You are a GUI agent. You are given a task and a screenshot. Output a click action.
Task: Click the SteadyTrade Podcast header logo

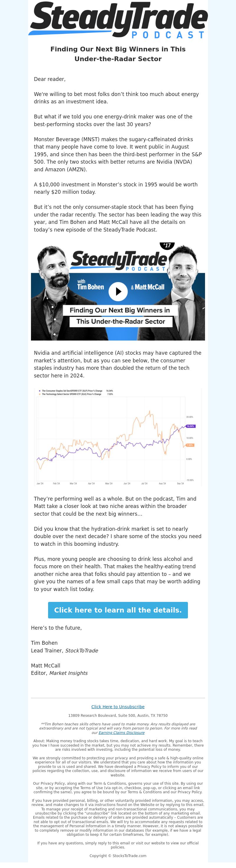pos(118,20)
